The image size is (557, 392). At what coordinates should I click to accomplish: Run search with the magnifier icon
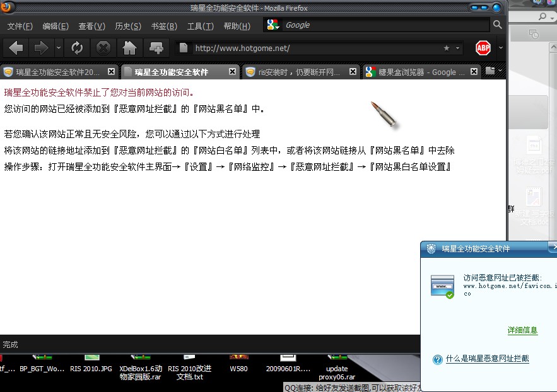click(497, 25)
